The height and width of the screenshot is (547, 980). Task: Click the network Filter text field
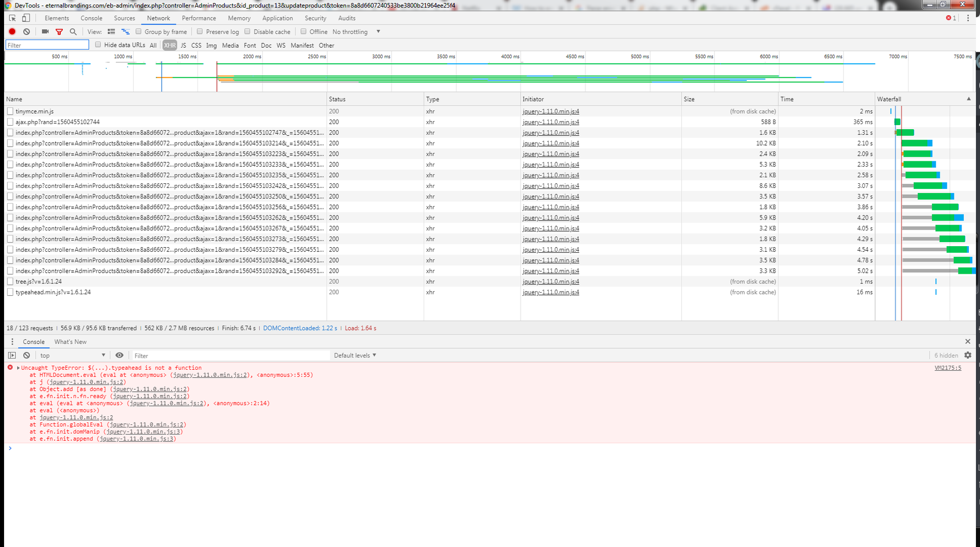coord(47,45)
